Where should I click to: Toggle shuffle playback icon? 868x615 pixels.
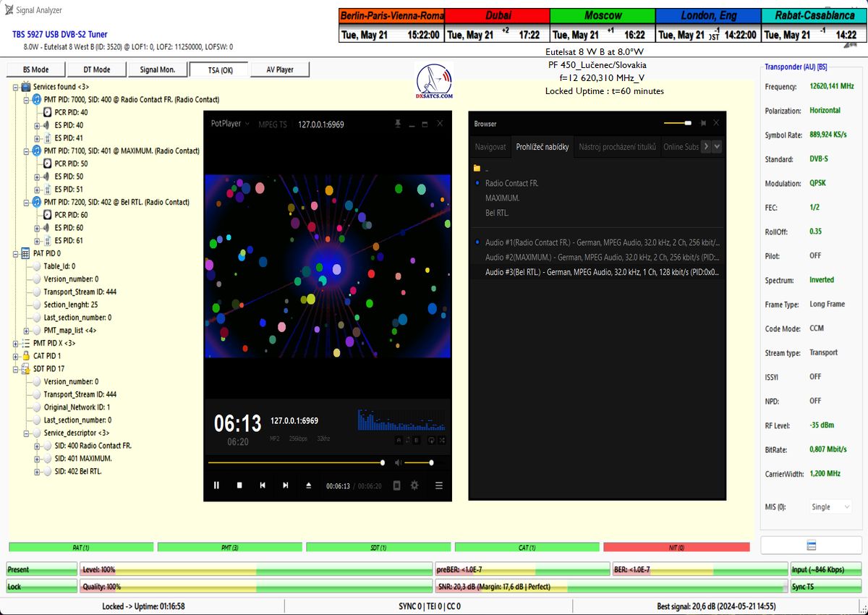click(442, 440)
